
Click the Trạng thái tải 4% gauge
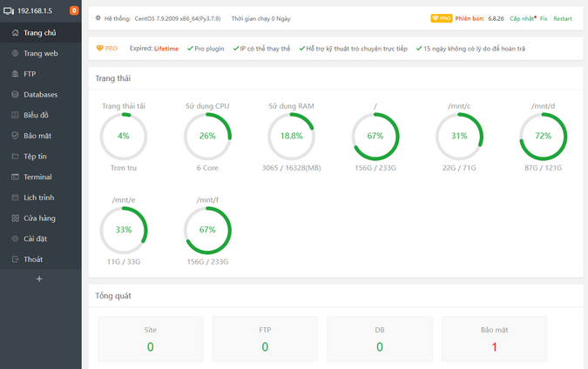(x=124, y=137)
